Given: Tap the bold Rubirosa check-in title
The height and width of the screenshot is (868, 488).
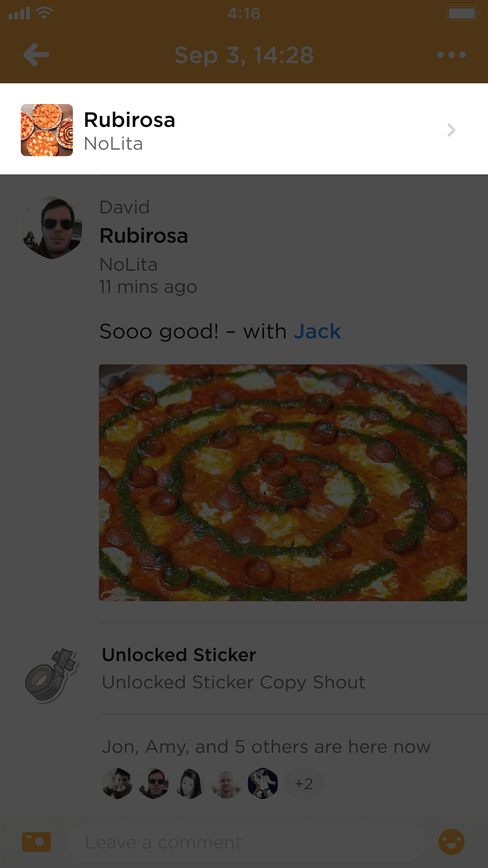Looking at the screenshot, I should click(x=143, y=235).
